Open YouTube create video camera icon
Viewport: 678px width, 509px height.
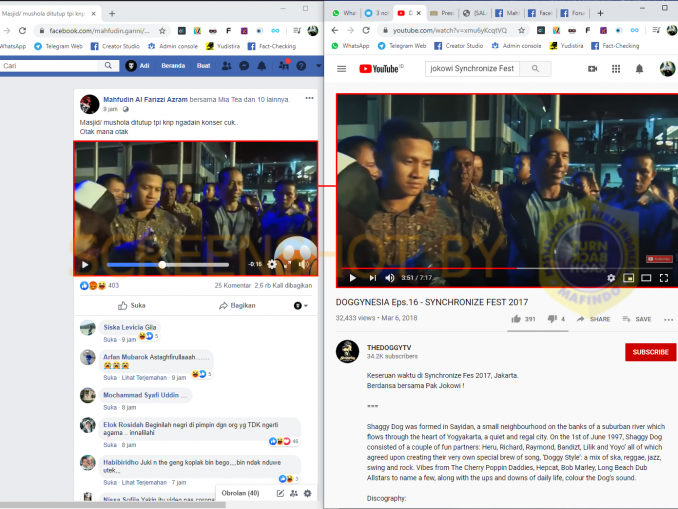pos(593,69)
